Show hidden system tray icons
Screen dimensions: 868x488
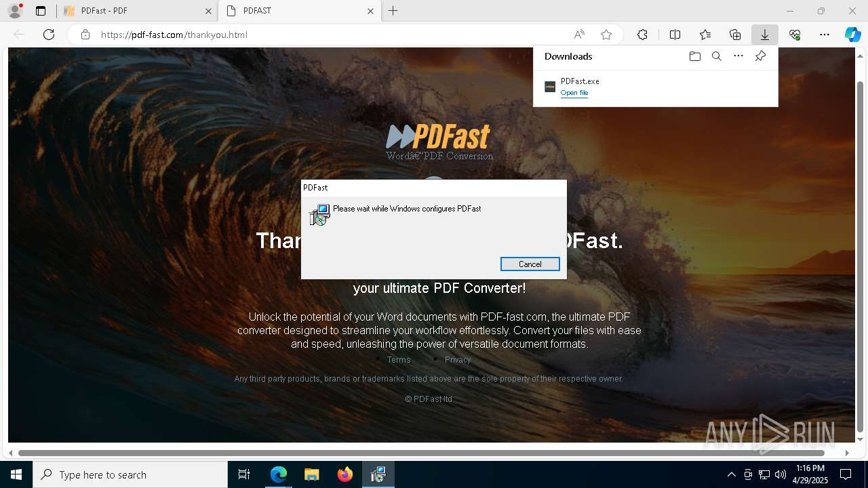(731, 474)
